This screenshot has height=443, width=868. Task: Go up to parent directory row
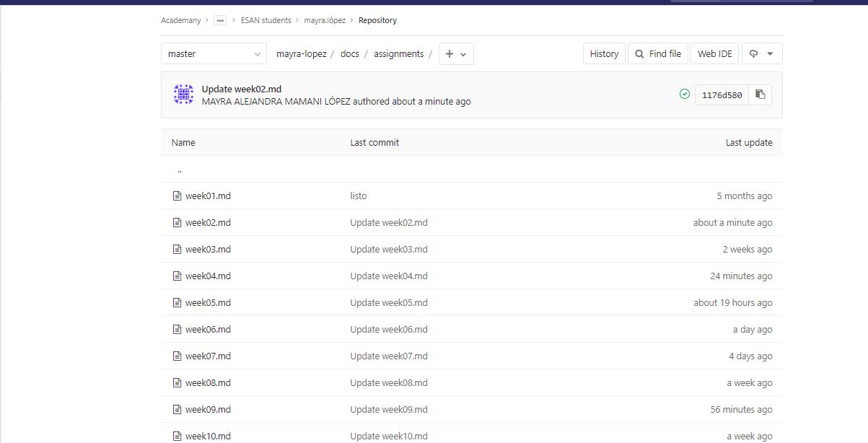point(180,170)
